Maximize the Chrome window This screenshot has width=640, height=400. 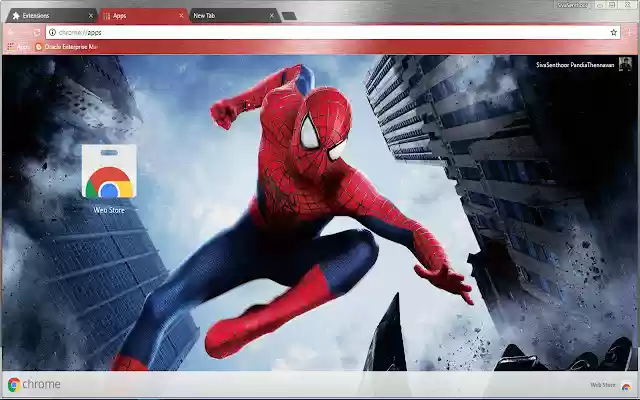click(612, 5)
